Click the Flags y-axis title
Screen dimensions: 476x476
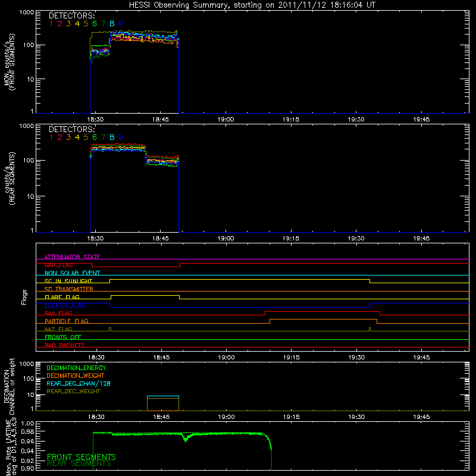tap(24, 297)
